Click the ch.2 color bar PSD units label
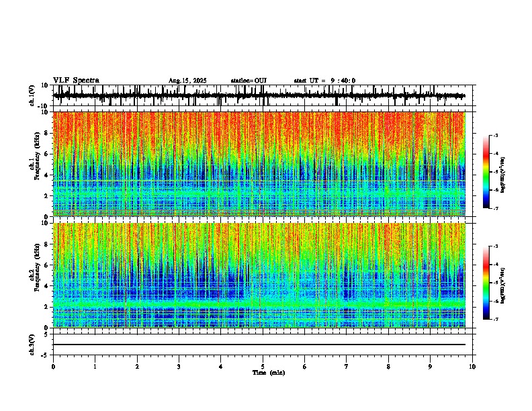 [x=502, y=286]
